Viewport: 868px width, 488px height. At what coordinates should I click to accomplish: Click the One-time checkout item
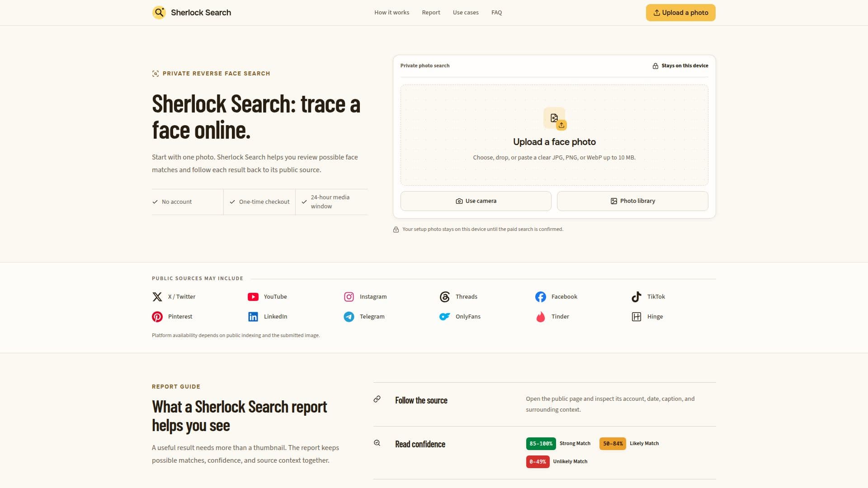(259, 202)
